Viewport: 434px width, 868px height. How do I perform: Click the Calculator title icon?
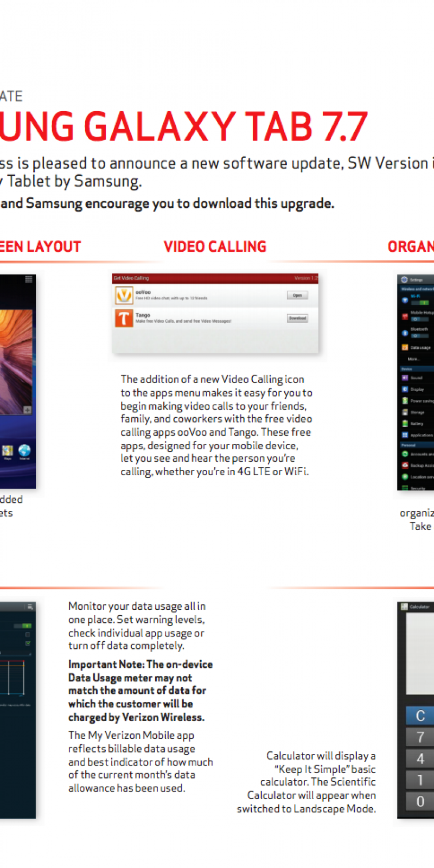pos(404,607)
